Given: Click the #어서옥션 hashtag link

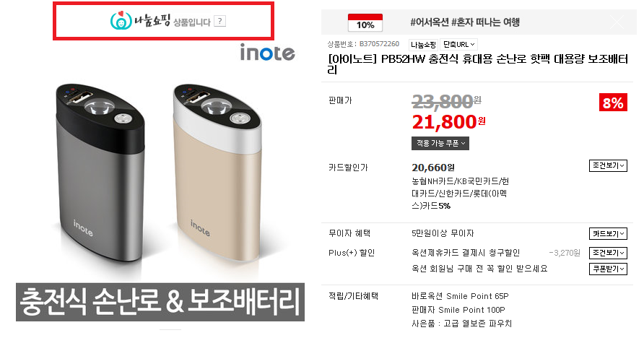Looking at the screenshot, I should 429,22.
